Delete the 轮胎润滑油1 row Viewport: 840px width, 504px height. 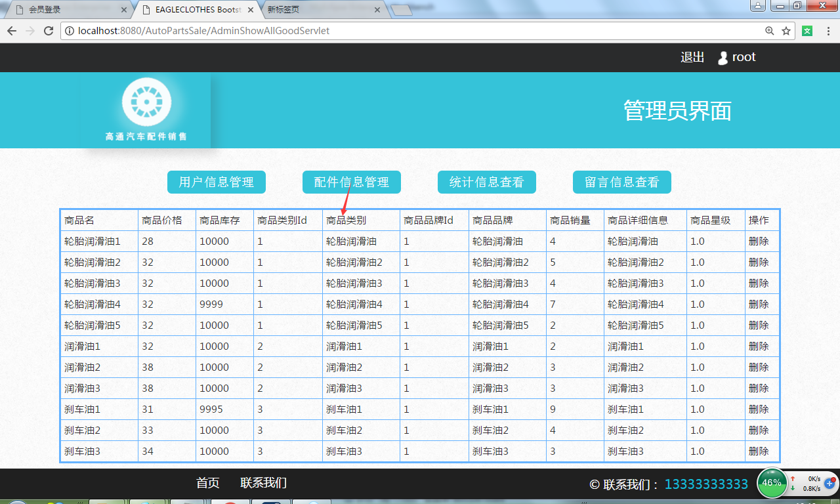759,241
